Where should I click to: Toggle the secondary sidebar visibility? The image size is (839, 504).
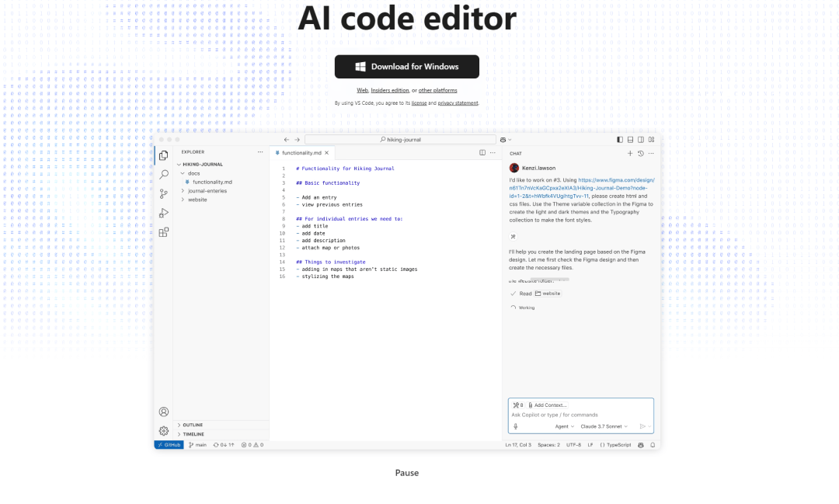point(640,139)
